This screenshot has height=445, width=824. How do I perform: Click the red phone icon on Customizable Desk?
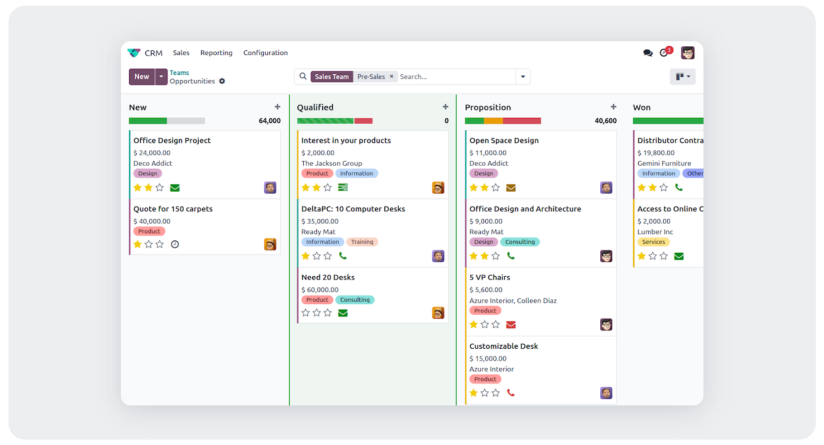pyautogui.click(x=511, y=393)
